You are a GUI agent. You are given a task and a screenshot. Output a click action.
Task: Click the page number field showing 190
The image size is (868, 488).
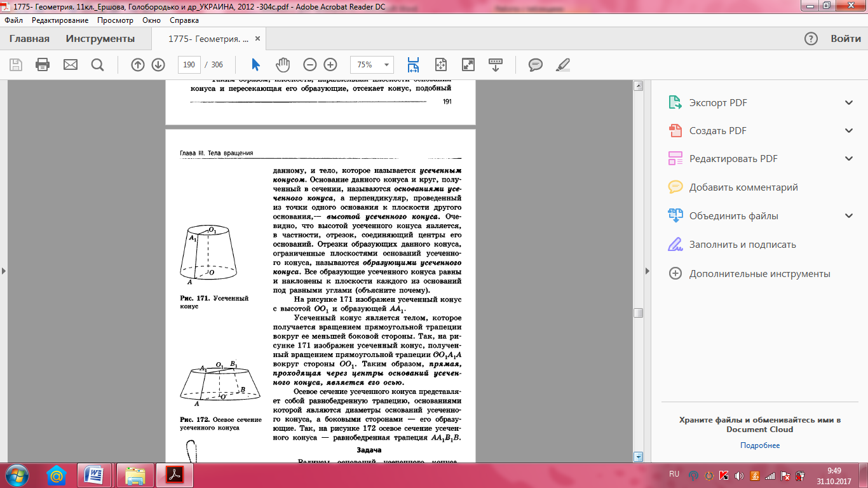point(189,65)
